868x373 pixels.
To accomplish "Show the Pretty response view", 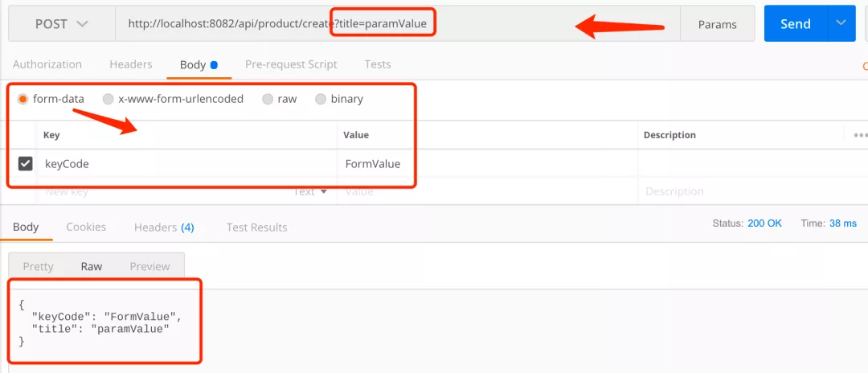I will click(x=39, y=266).
